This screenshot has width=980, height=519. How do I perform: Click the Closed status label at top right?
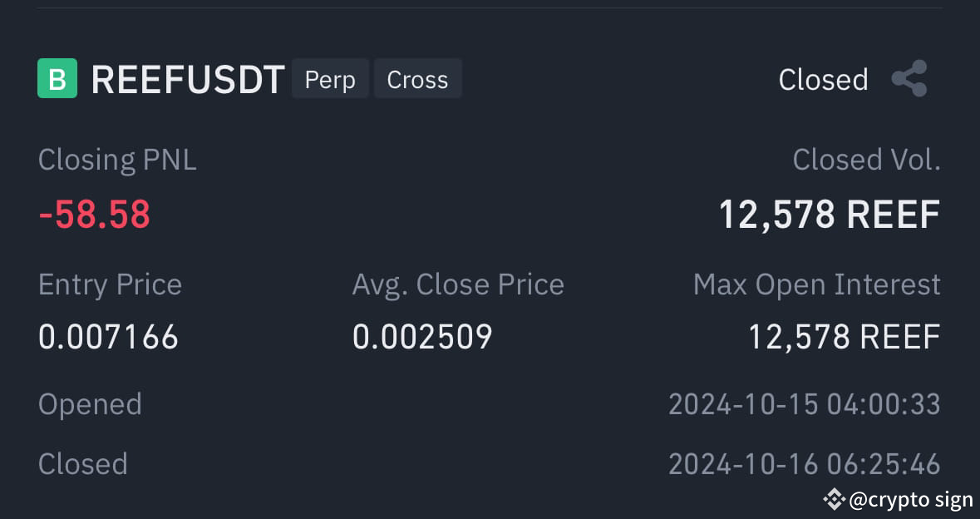tap(823, 79)
